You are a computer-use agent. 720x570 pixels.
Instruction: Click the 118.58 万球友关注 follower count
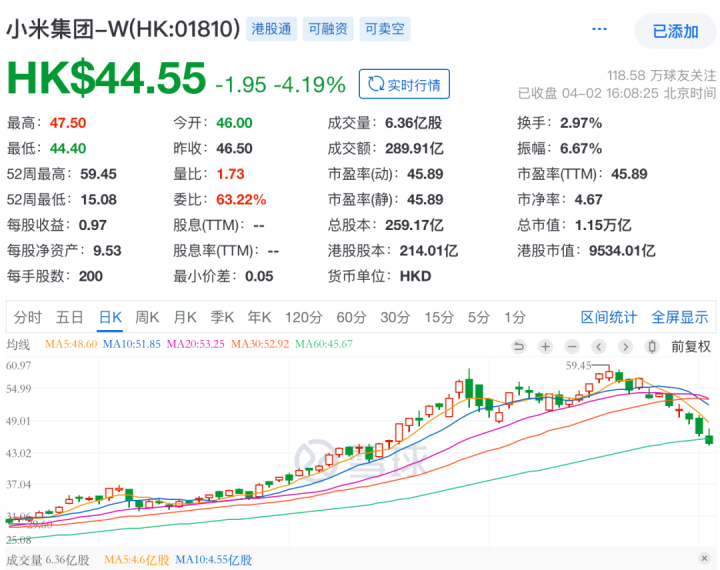pos(661,75)
